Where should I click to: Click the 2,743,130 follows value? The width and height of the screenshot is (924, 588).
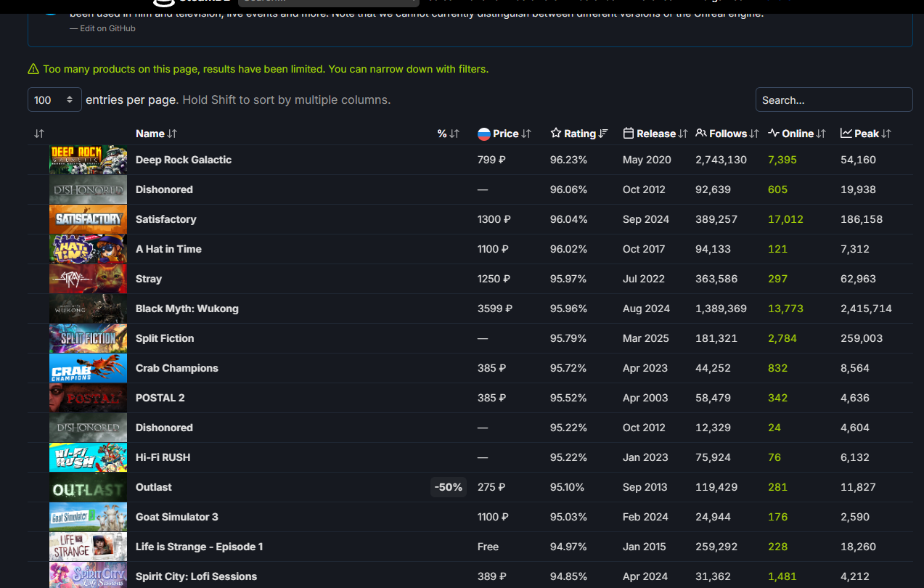click(721, 160)
